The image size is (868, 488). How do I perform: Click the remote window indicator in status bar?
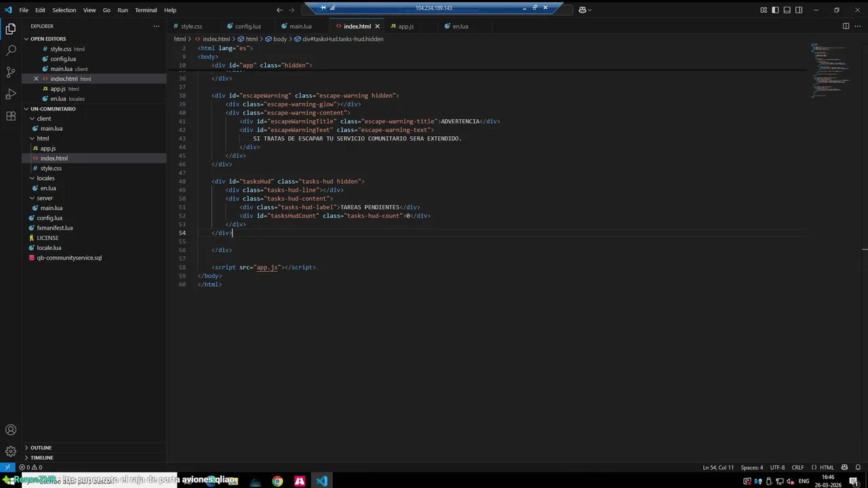pyautogui.click(x=7, y=467)
